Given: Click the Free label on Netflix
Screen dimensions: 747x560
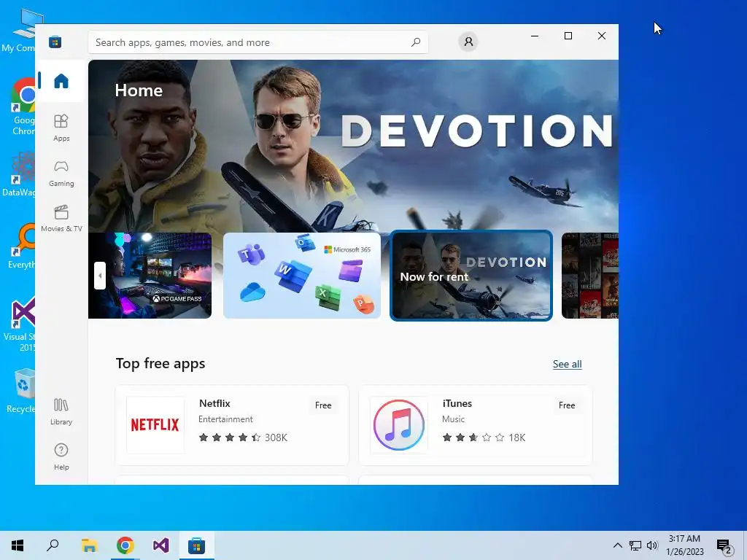Looking at the screenshot, I should [323, 405].
